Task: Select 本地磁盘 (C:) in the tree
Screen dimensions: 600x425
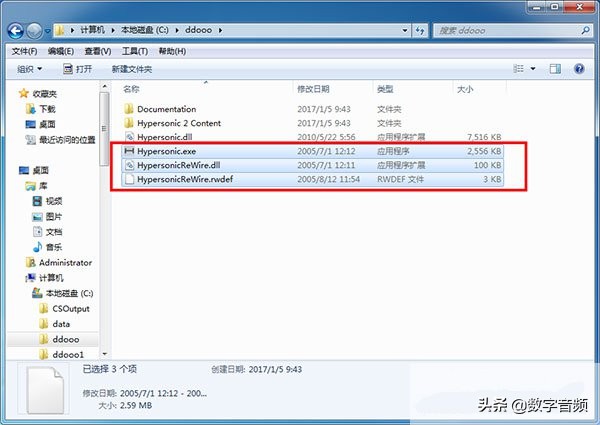Action: (x=63, y=293)
